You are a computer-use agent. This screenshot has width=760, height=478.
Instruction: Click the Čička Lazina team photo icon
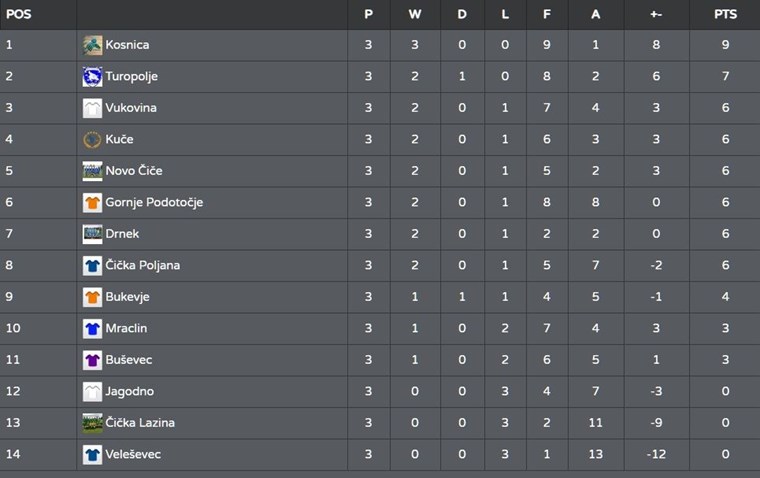[x=92, y=423]
